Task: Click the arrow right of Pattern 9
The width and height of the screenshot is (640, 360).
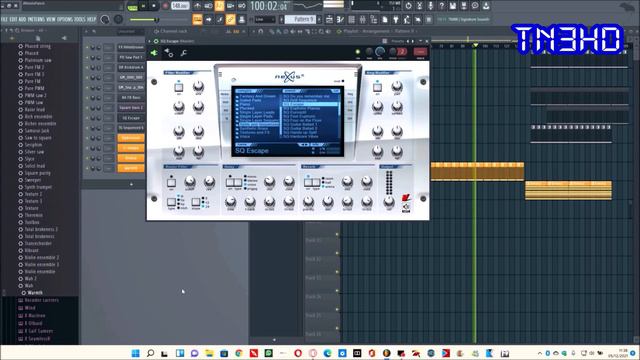Action: (319, 19)
